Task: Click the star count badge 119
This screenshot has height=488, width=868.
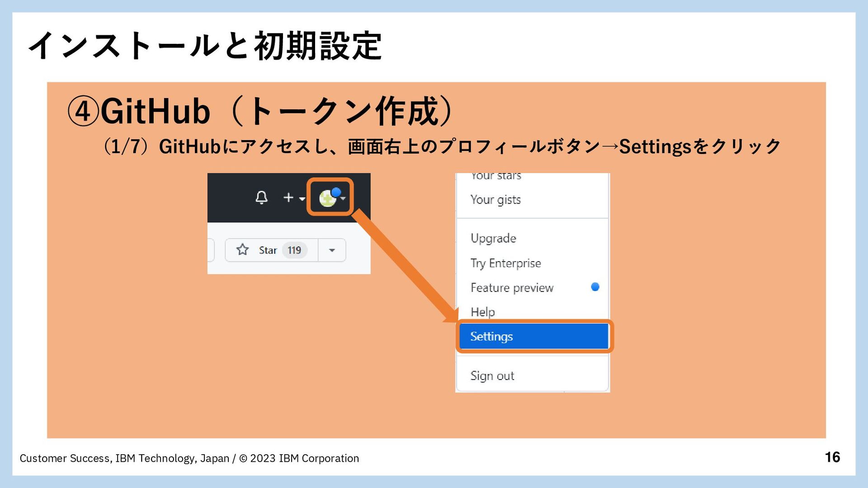Action: pyautogui.click(x=294, y=250)
